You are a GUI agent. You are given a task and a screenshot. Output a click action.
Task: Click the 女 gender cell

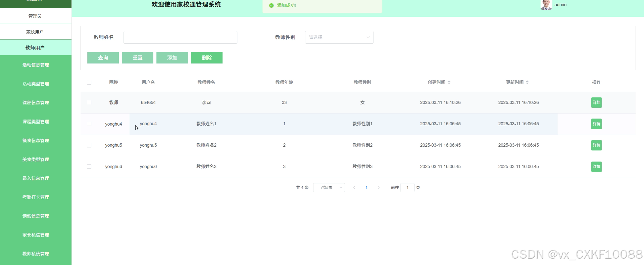(362, 102)
